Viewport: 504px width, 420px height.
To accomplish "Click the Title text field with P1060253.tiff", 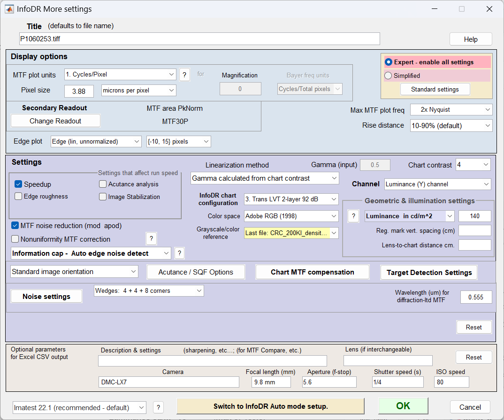I will pyautogui.click(x=199, y=39).
